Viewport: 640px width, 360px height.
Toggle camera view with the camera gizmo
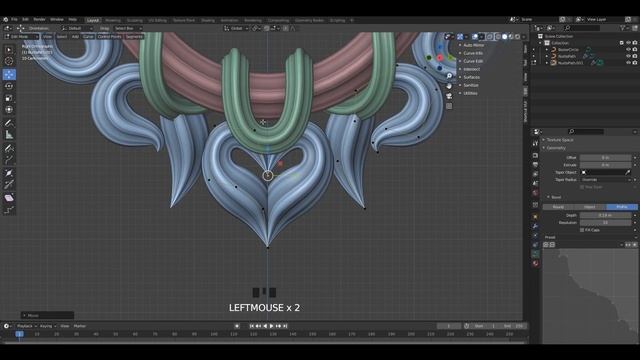pyautogui.click(x=449, y=96)
